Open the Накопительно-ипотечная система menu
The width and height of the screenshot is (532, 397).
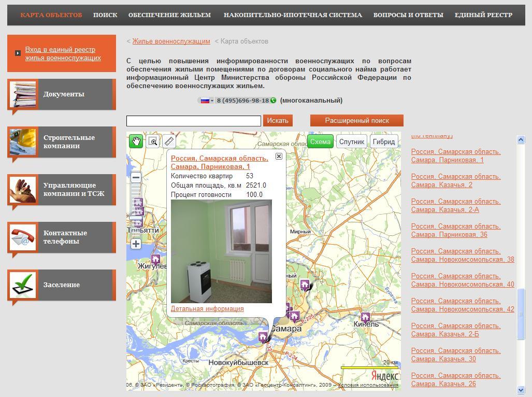click(x=293, y=15)
